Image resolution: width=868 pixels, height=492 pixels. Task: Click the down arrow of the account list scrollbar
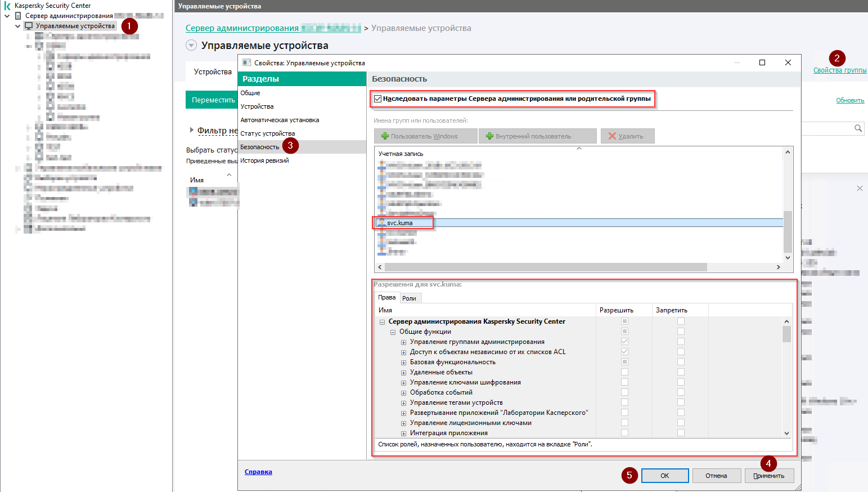click(x=788, y=257)
